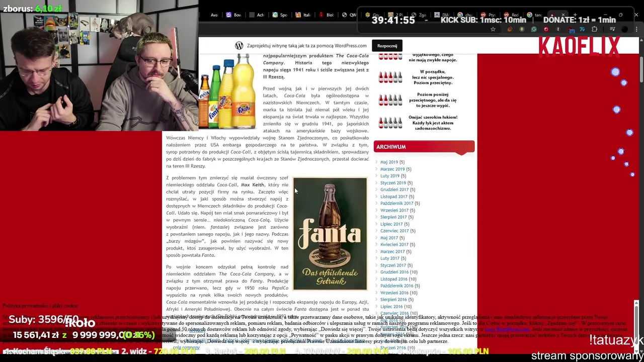Click the WordPress logo in the top banner
The height and width of the screenshot is (362, 644).
[239, 46]
